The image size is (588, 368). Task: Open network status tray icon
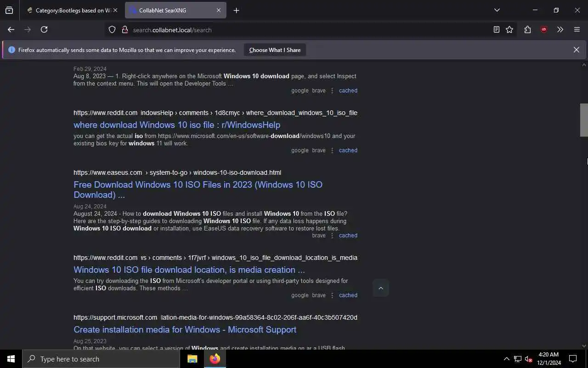click(518, 359)
